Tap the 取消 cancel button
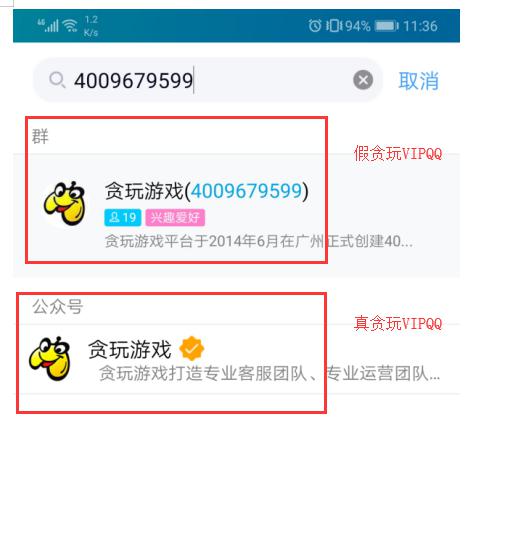This screenshot has height=551, width=525. pyautogui.click(x=419, y=81)
